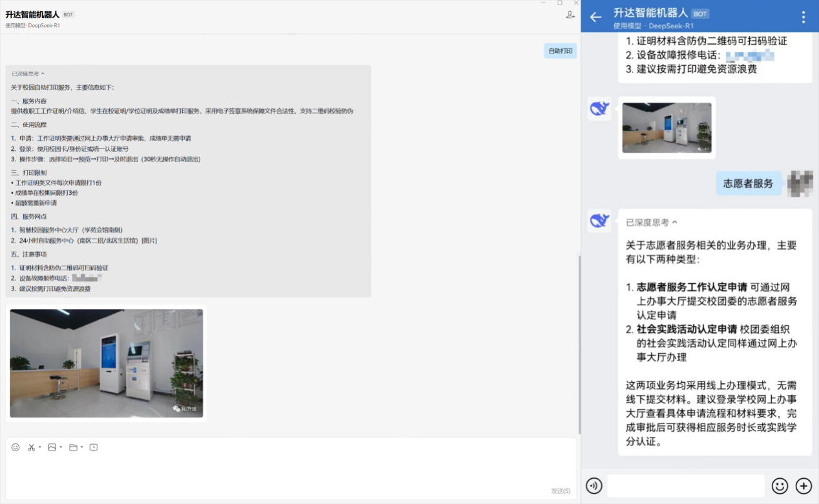Open the three-dot more menu in mobile header

[x=803, y=17]
